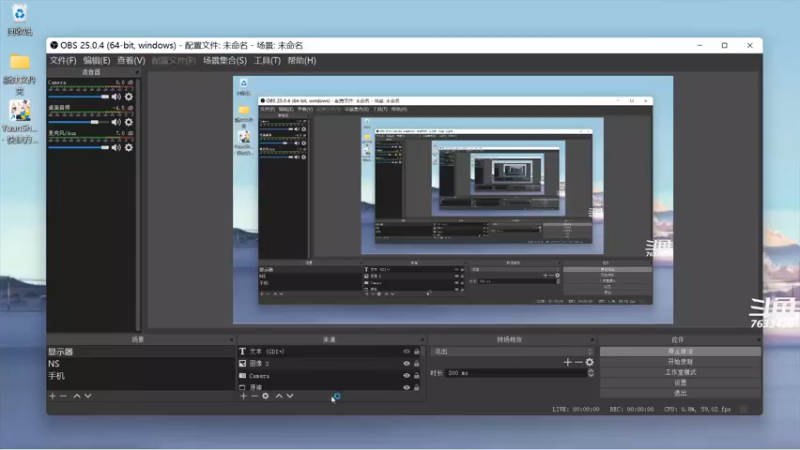The width and height of the screenshot is (800, 450).
Task: Open the 查看(V) menu
Action: pyautogui.click(x=131, y=60)
